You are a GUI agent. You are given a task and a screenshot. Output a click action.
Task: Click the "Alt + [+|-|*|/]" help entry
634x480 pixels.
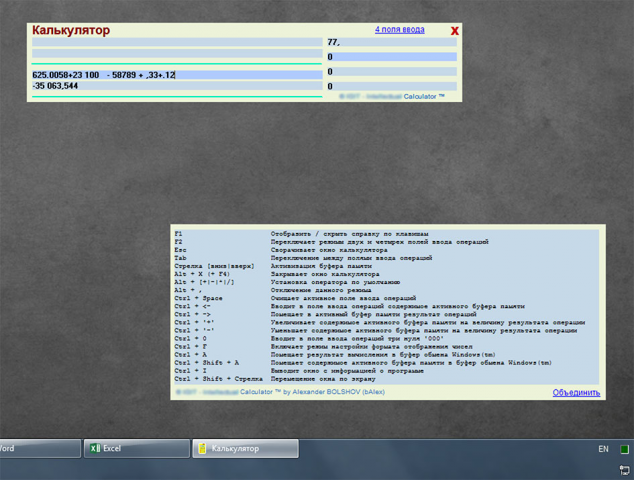[x=204, y=282]
